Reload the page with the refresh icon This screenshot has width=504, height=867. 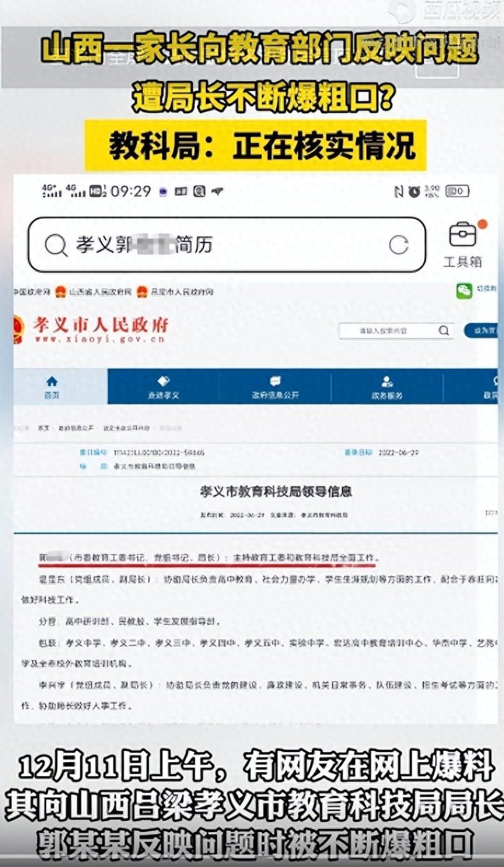pyautogui.click(x=399, y=245)
